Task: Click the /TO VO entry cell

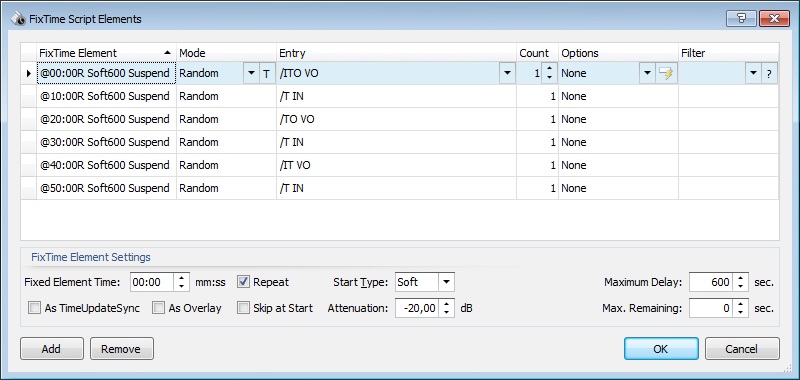Action: (x=396, y=119)
